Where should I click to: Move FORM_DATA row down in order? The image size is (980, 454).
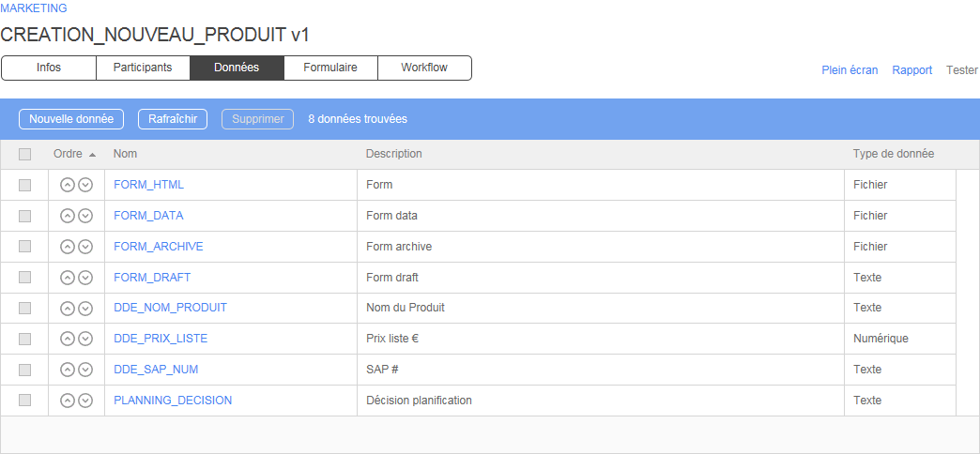click(85, 216)
